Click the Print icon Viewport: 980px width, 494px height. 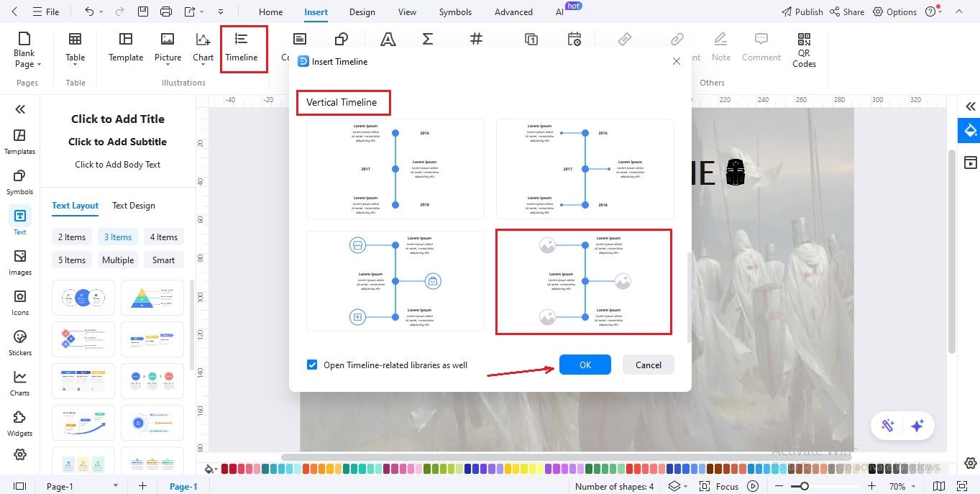point(166,12)
